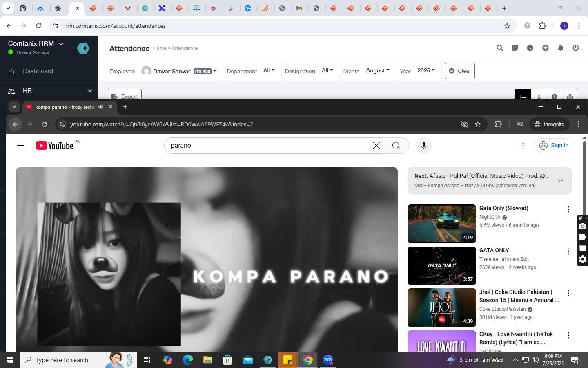
Task: Click the Comtanix hexagon logo in sidebar
Action: pyautogui.click(x=83, y=48)
